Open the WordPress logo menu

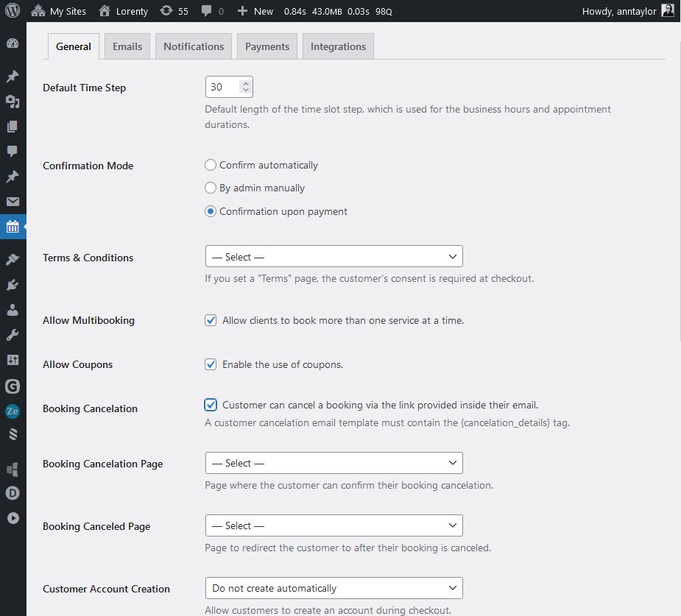tap(13, 10)
